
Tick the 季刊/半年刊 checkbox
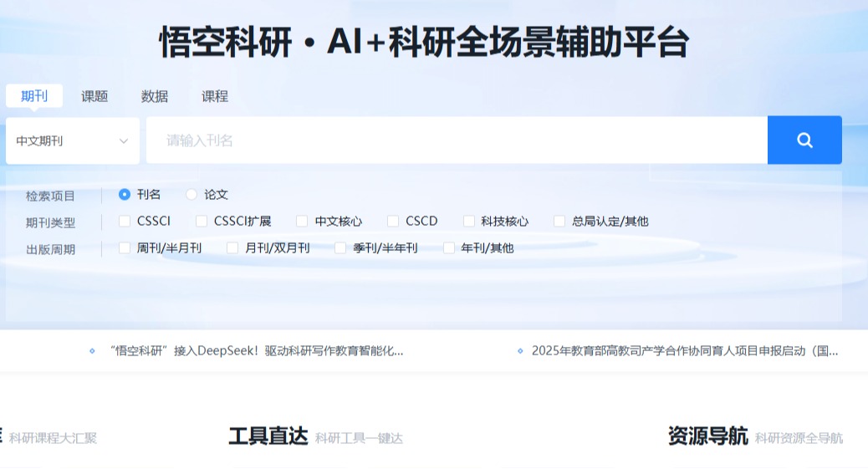click(340, 248)
